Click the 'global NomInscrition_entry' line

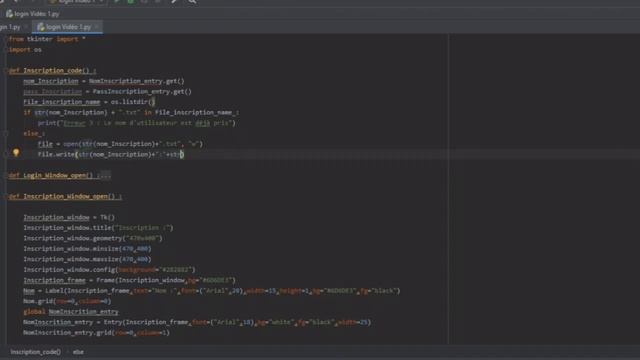tap(71, 312)
